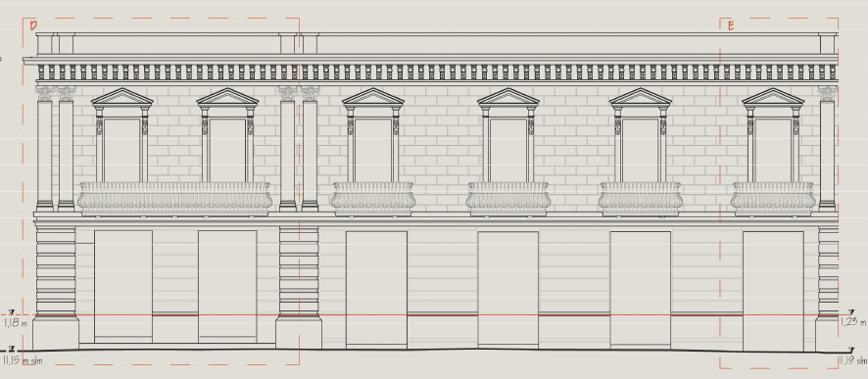Select the 1,23 m elevation label
Image resolution: width=868 pixels, height=379 pixels.
[x=852, y=321]
